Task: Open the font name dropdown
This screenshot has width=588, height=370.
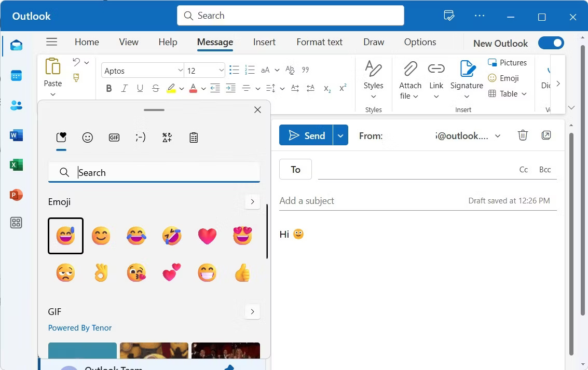Action: [x=180, y=71]
